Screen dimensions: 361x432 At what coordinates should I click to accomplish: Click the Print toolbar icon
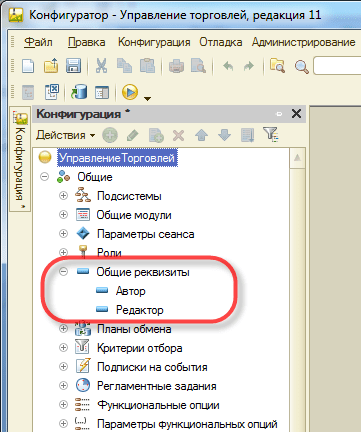pos(176,66)
